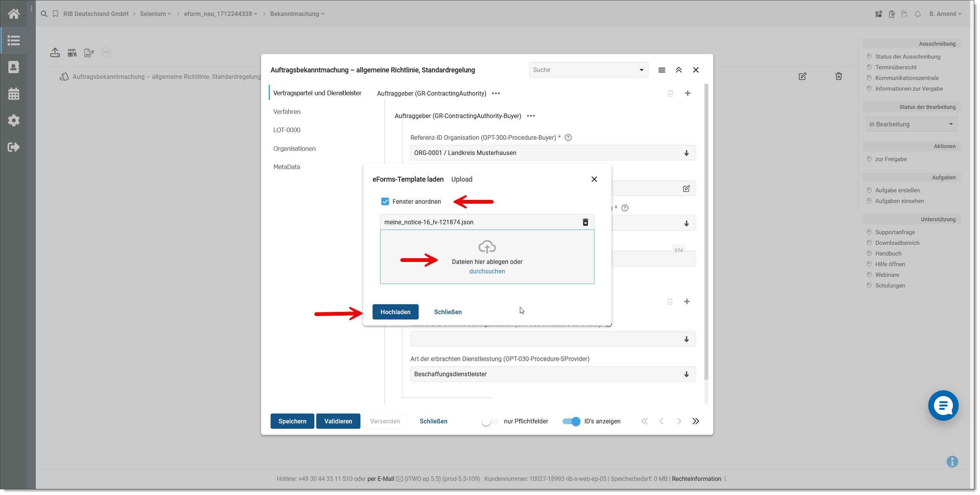Edit the Auftragsbekanntmachung row in background list
Image resolution: width=980 pixels, height=495 pixels.
pos(802,77)
